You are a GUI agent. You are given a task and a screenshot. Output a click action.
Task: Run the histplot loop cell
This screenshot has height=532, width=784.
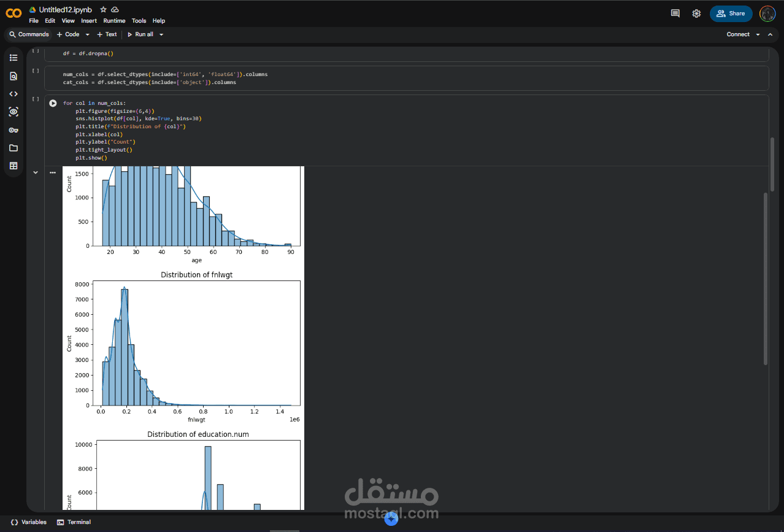click(53, 103)
